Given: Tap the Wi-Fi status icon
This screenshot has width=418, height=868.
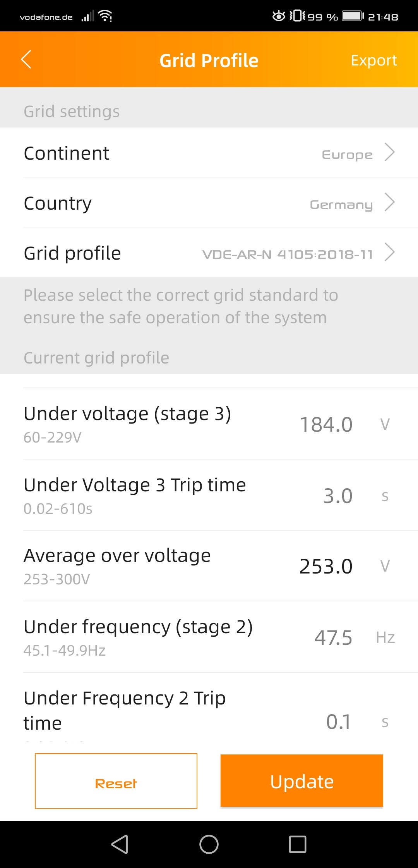Looking at the screenshot, I should point(105,16).
